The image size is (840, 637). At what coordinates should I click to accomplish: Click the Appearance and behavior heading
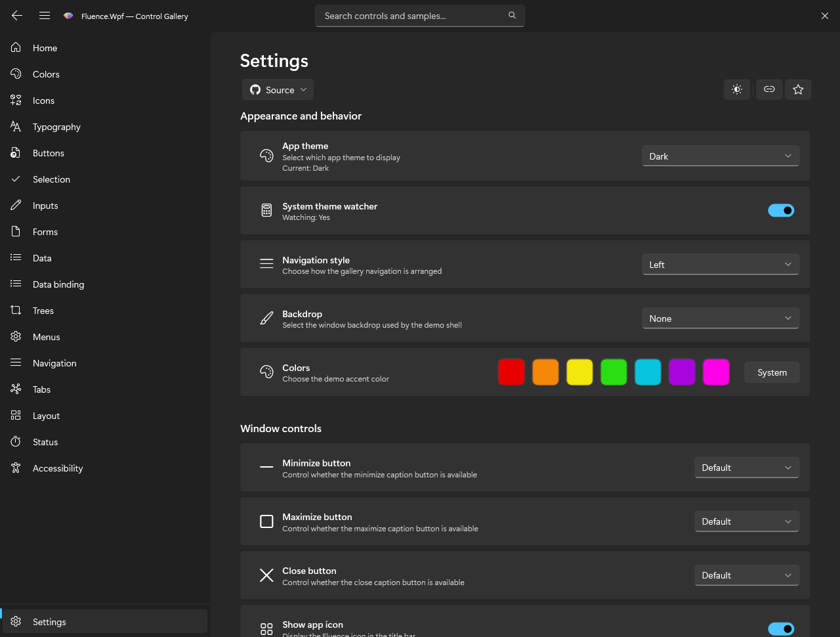point(301,116)
